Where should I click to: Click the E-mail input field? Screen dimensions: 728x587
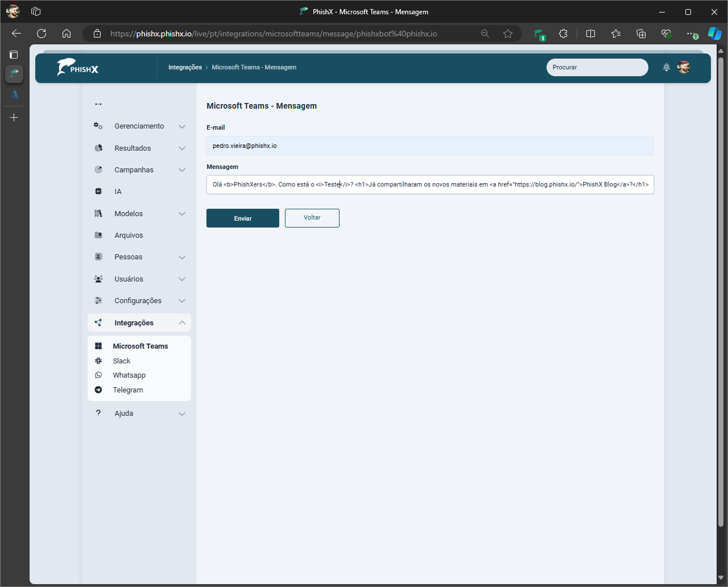430,146
